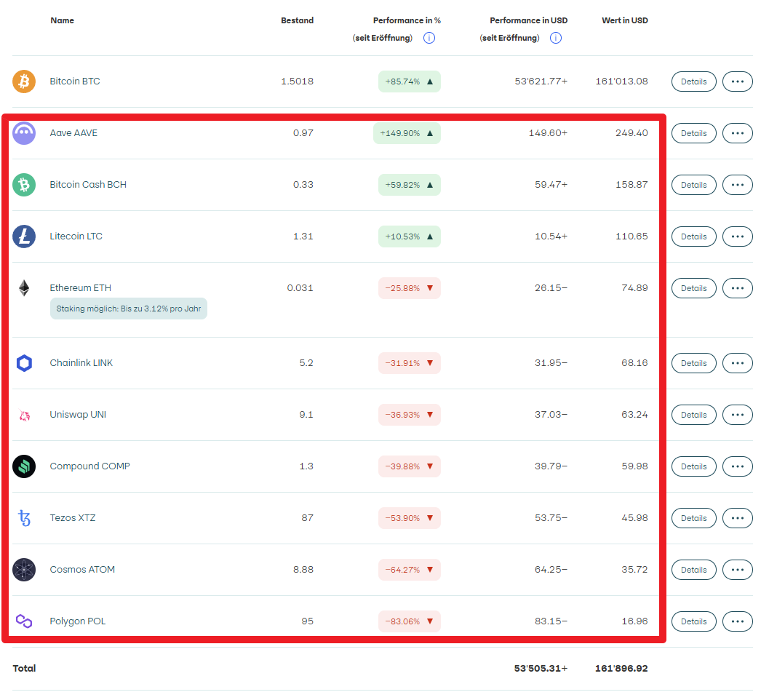This screenshot has height=700, width=769.
Task: Open Details for Tezos XTZ
Action: click(694, 518)
